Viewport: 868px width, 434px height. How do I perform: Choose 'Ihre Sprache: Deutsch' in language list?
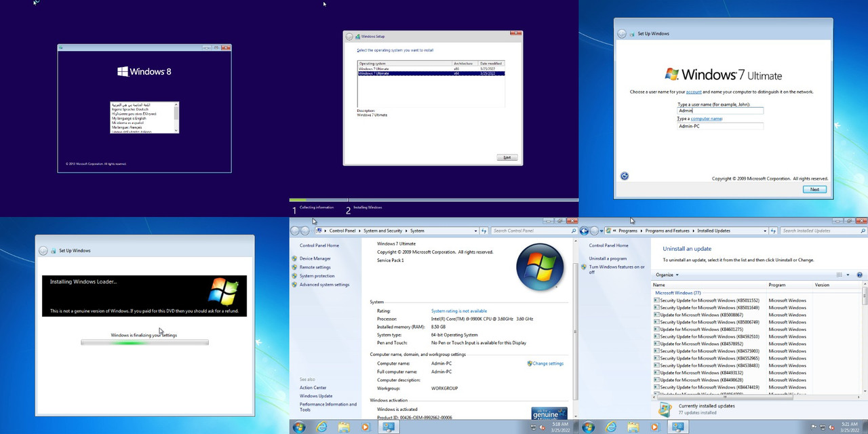pos(129,109)
